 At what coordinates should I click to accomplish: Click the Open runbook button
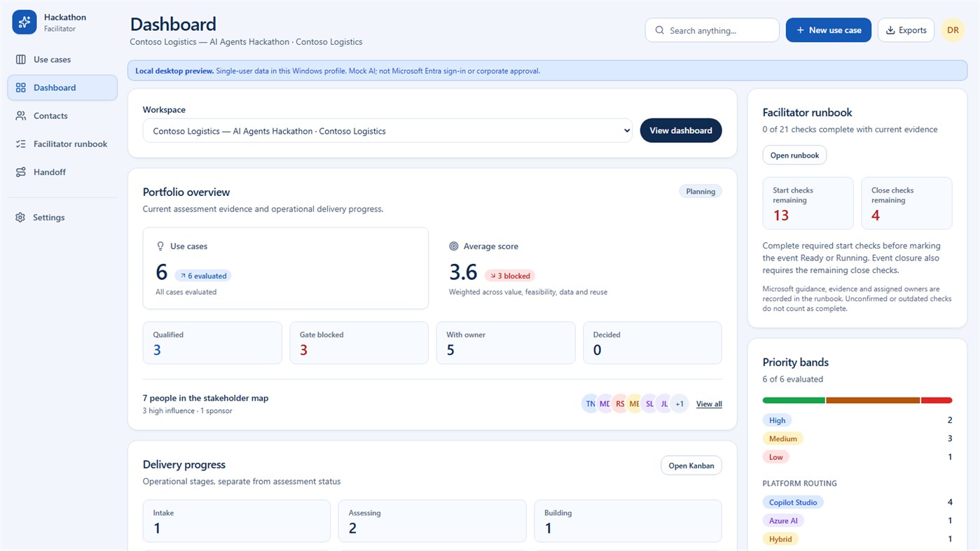794,155
